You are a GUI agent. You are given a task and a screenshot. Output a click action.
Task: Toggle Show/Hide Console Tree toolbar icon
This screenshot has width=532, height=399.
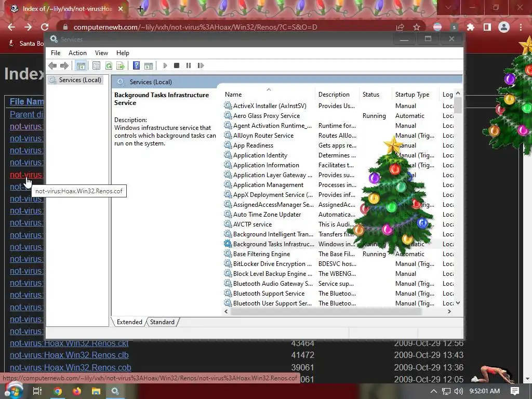pyautogui.click(x=81, y=65)
